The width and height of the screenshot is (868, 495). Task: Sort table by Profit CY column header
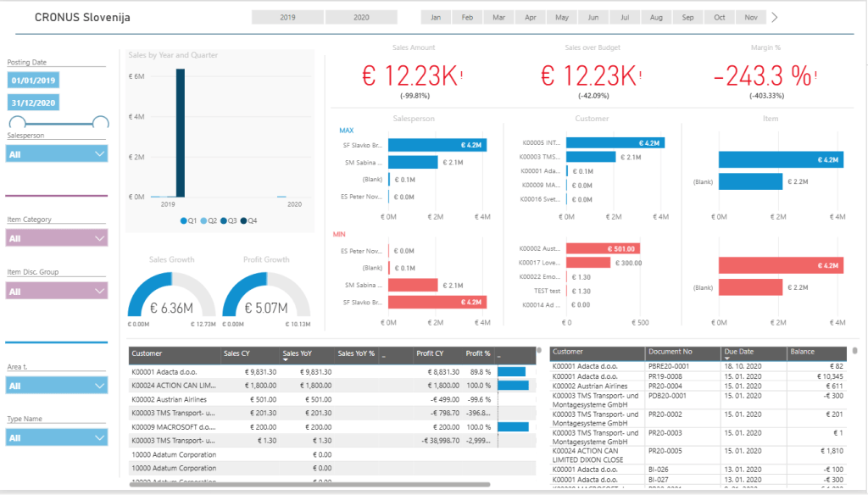430,353
